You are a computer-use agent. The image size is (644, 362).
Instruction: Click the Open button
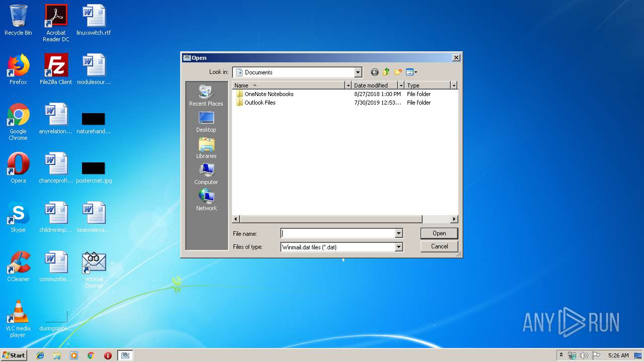click(x=439, y=233)
